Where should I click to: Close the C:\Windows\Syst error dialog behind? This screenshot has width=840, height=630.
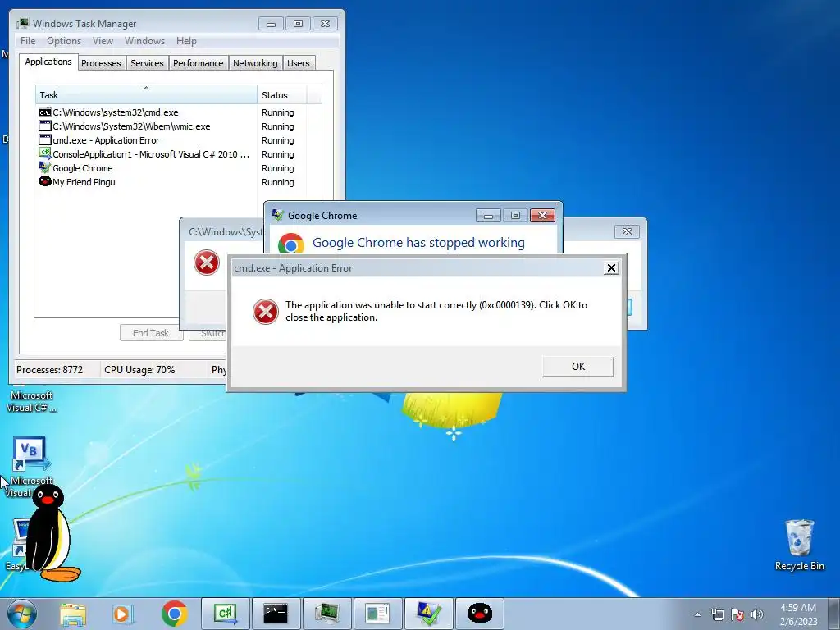click(x=627, y=231)
